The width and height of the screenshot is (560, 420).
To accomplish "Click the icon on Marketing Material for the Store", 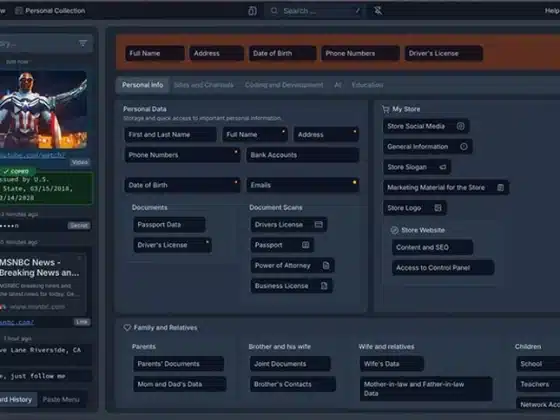I will pos(500,188).
